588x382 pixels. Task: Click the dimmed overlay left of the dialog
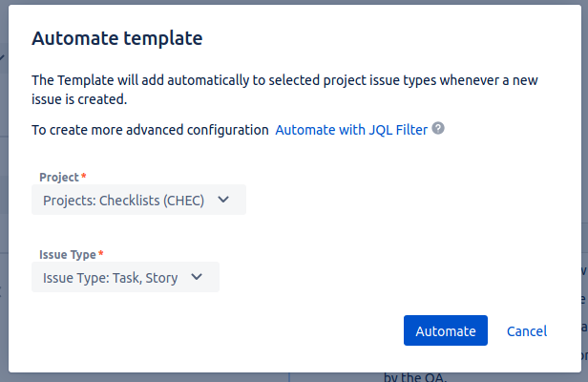click(4, 191)
